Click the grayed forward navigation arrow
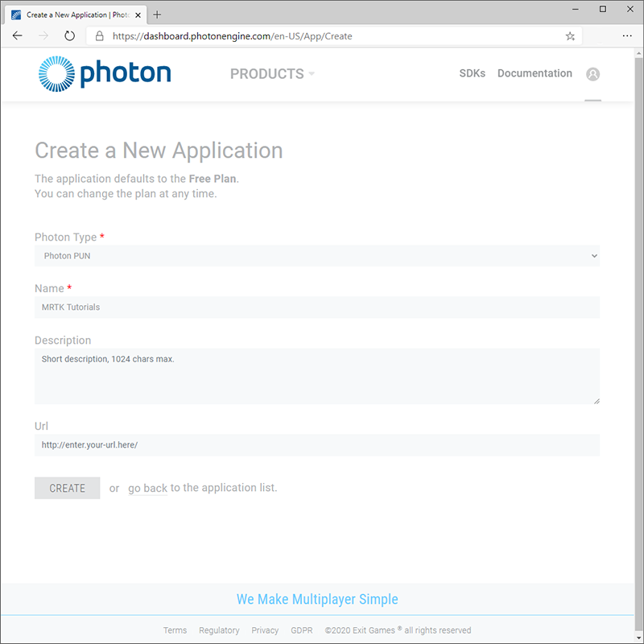This screenshot has width=644, height=644. [x=43, y=35]
